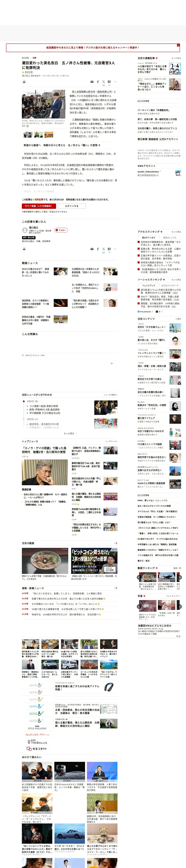Open ニュースの要点へ link
Screen dimensions: 186x868
click(110, 395)
